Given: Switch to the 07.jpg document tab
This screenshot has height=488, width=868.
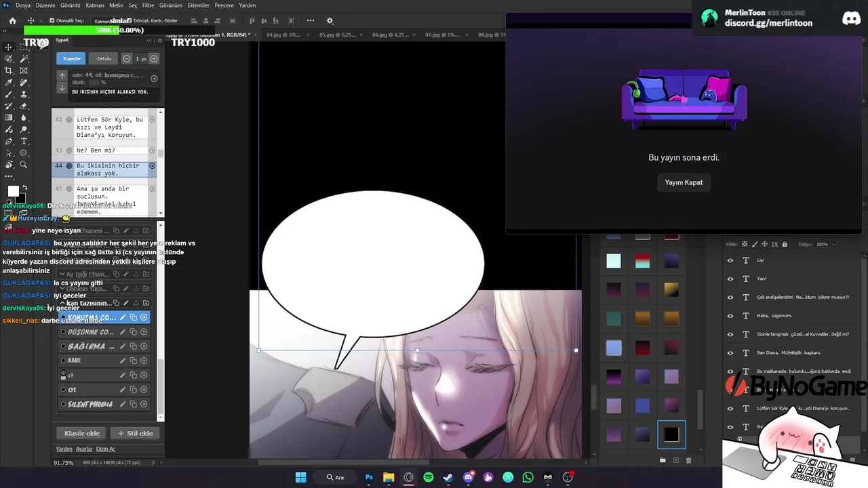Looking at the screenshot, I should click(442, 35).
